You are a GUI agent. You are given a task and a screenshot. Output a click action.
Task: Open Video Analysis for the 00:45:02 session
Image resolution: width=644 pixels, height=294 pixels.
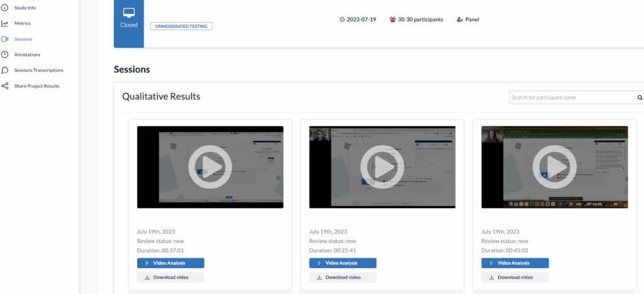(x=515, y=263)
